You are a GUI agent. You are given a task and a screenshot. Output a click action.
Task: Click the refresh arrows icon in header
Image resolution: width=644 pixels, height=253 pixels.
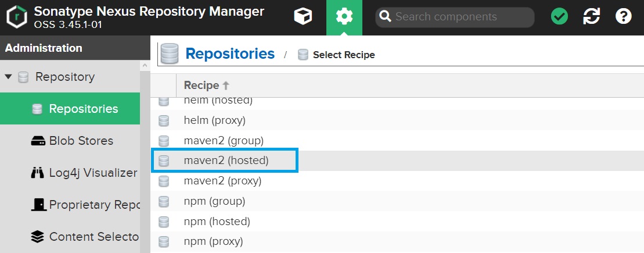click(591, 17)
